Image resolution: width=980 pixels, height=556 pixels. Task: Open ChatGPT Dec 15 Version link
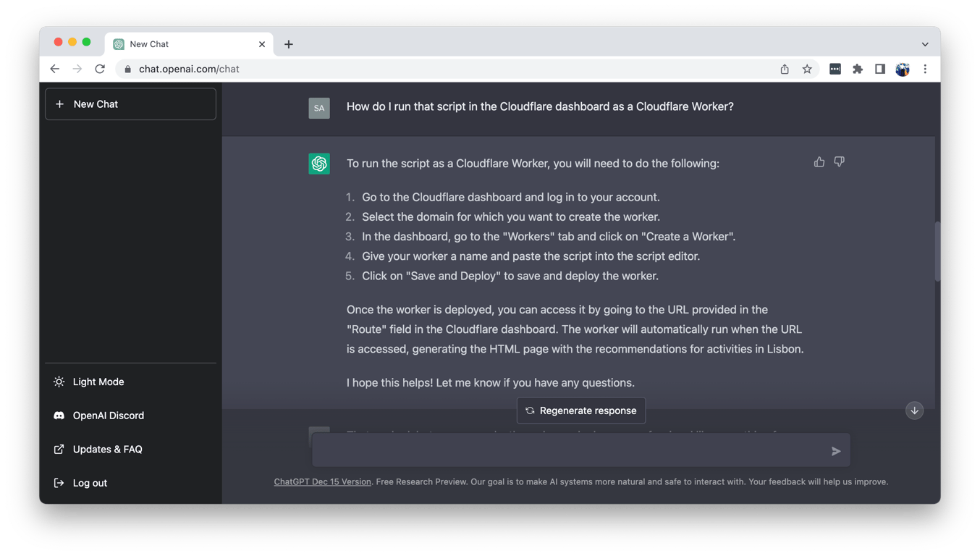[322, 481]
